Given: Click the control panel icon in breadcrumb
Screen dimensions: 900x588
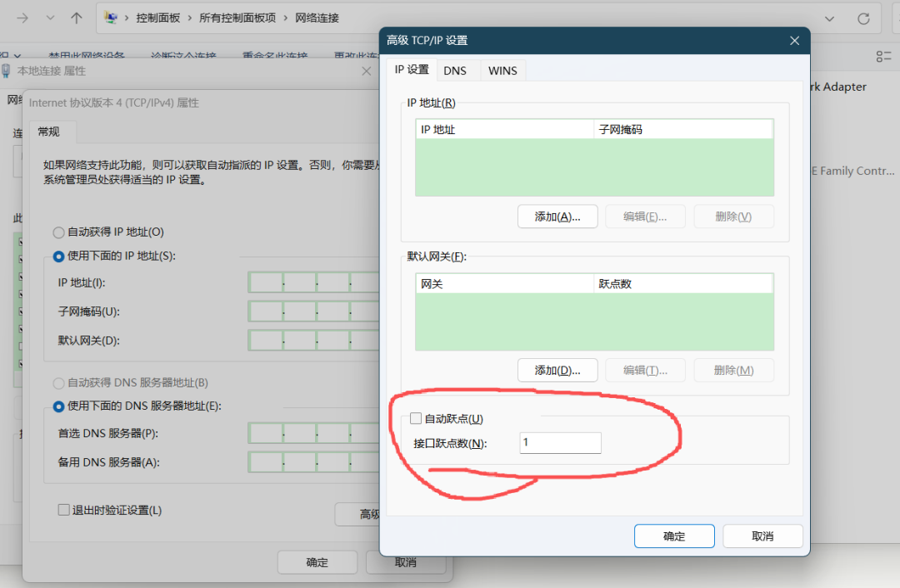Looking at the screenshot, I should pyautogui.click(x=111, y=17).
